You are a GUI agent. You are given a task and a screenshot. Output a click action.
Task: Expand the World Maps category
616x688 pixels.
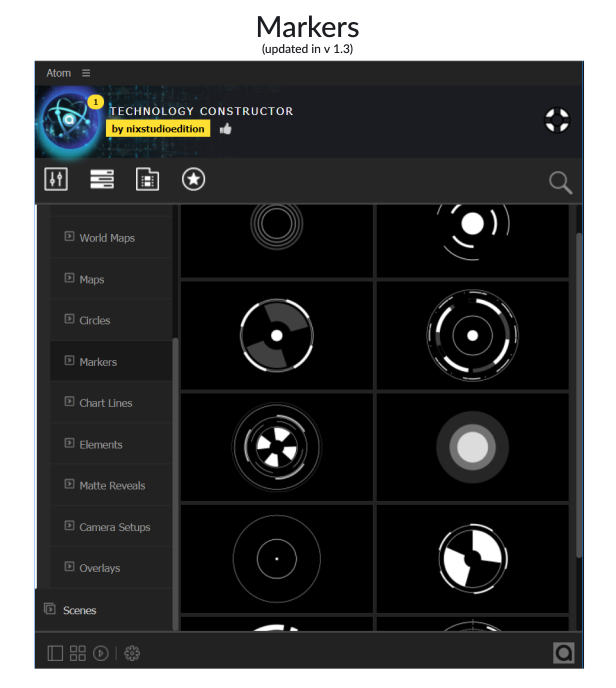pyautogui.click(x=106, y=238)
